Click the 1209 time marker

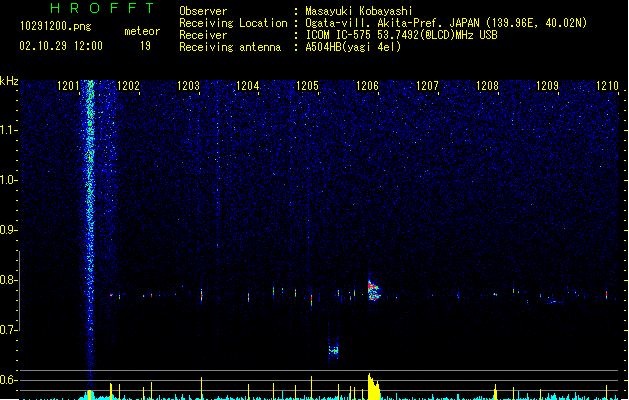[547, 86]
